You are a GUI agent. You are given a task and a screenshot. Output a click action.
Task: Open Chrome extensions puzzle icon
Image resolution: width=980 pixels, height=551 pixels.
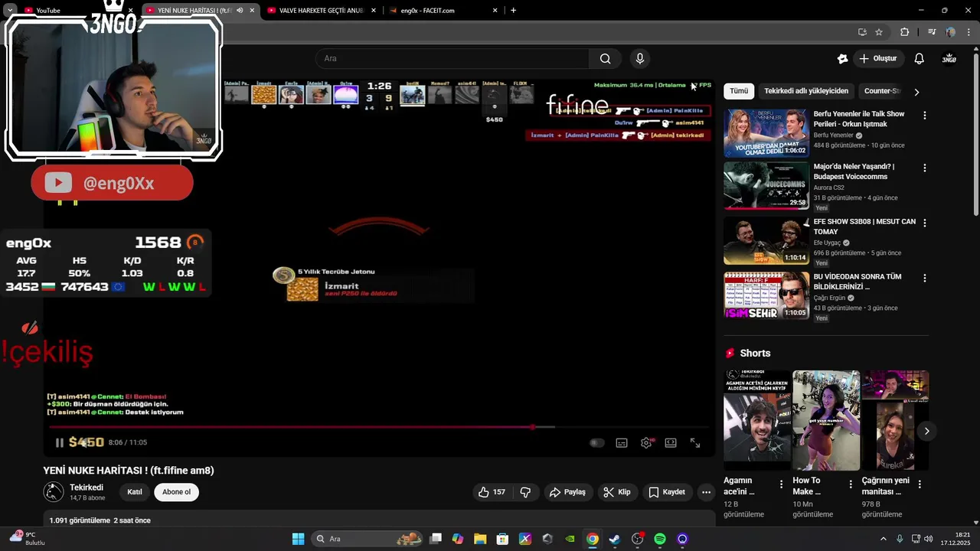(904, 32)
